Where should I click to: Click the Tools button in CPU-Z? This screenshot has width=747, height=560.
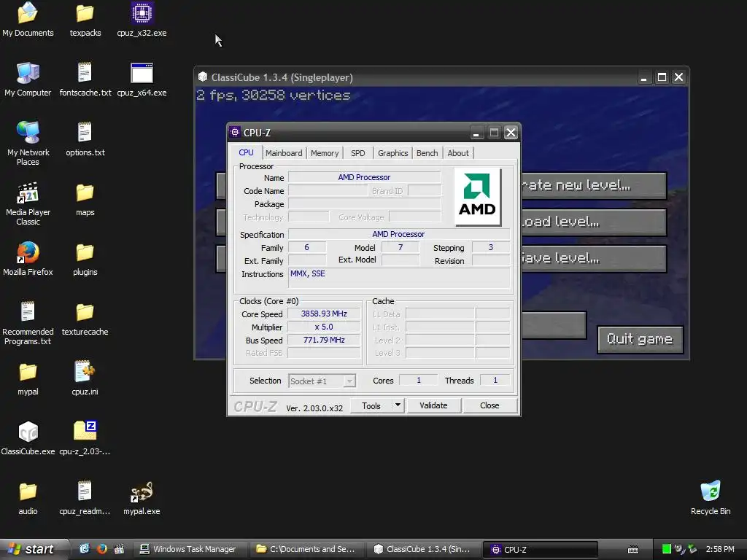[x=371, y=405]
